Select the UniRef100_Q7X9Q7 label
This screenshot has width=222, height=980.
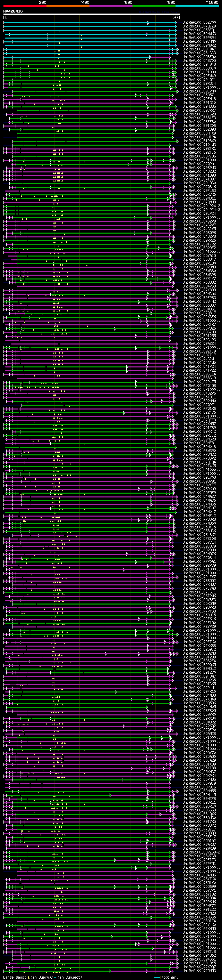coord(199,967)
